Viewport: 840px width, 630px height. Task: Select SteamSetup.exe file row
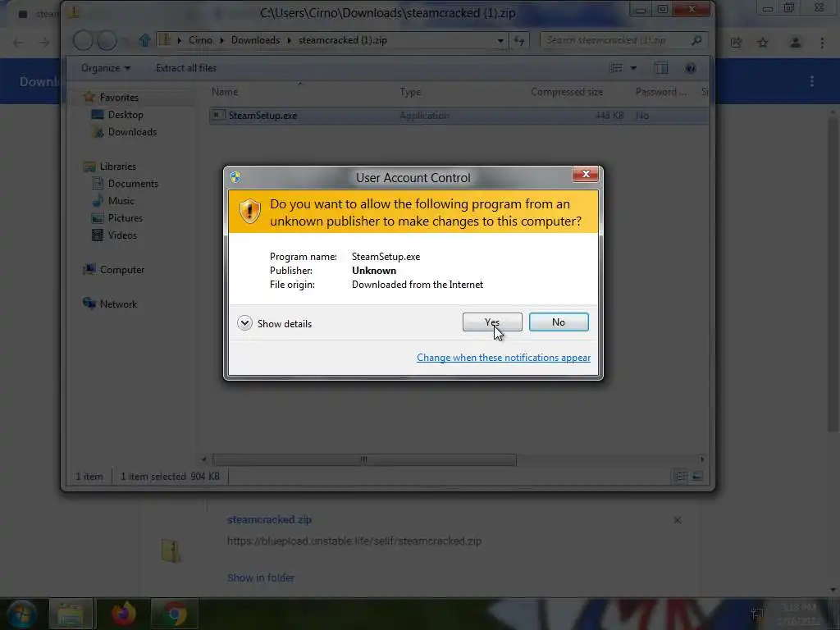coord(459,115)
